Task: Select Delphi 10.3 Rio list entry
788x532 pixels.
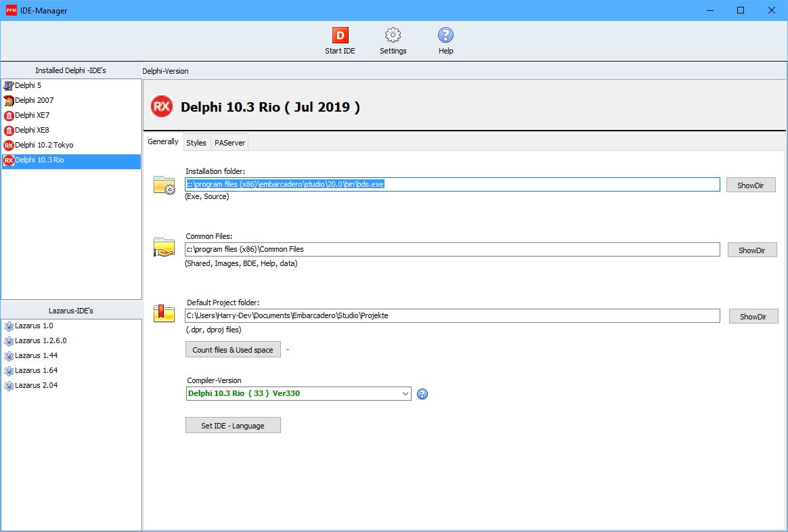Action: 71,160
